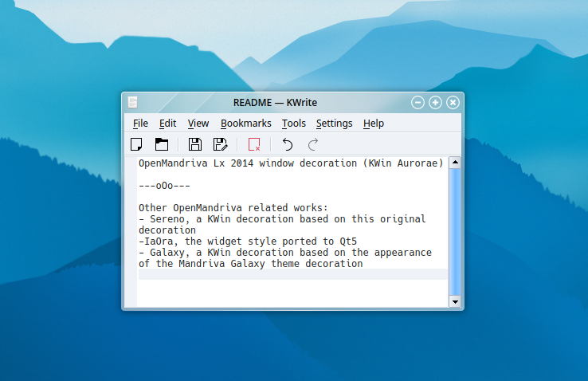Click the highlighted empty last line
Screen dimensions: 588x381
[293, 274]
